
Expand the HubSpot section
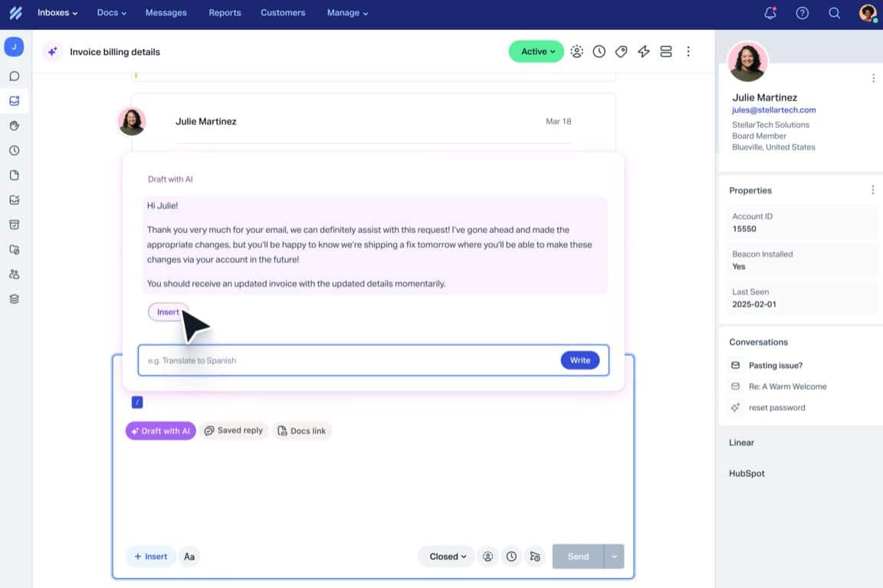coord(747,474)
